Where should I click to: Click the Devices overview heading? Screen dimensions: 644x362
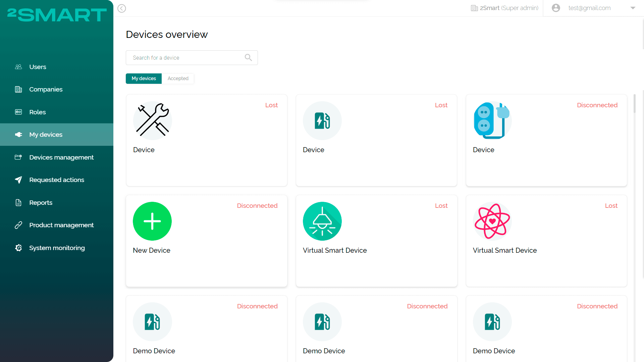[x=167, y=35]
